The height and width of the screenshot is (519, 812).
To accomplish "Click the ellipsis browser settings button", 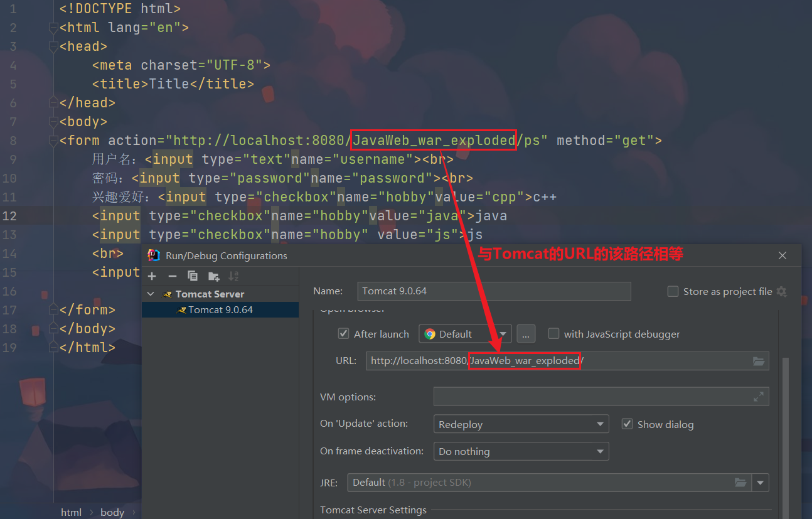I will click(526, 334).
